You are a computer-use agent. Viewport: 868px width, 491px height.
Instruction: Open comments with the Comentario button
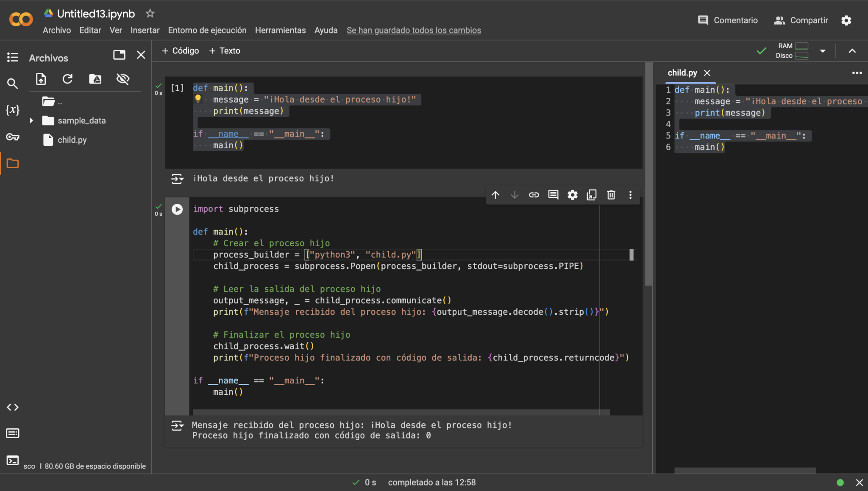(x=727, y=20)
